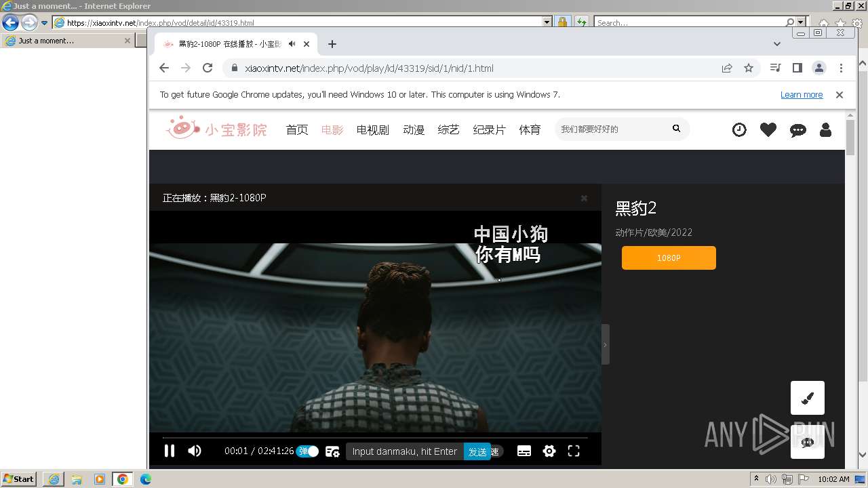
Task: Expand IE recent pages dropdown arrow
Action: point(45,22)
